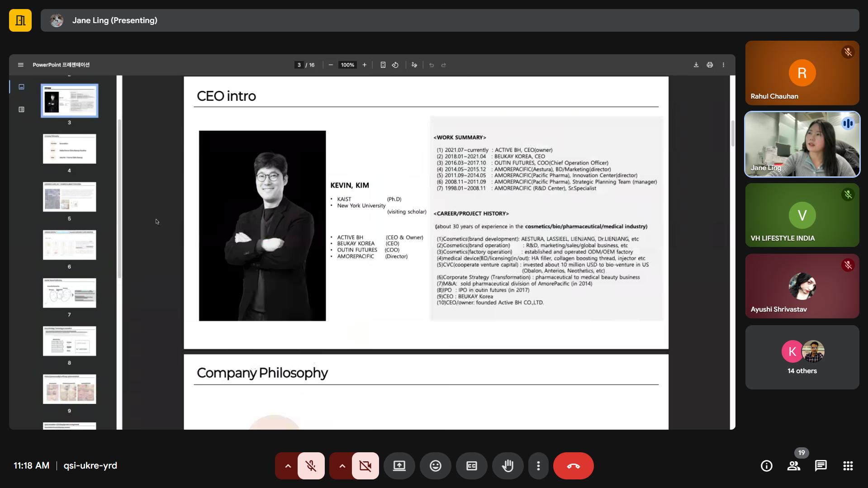
Task: Unmute the microphone button
Action: tap(311, 466)
